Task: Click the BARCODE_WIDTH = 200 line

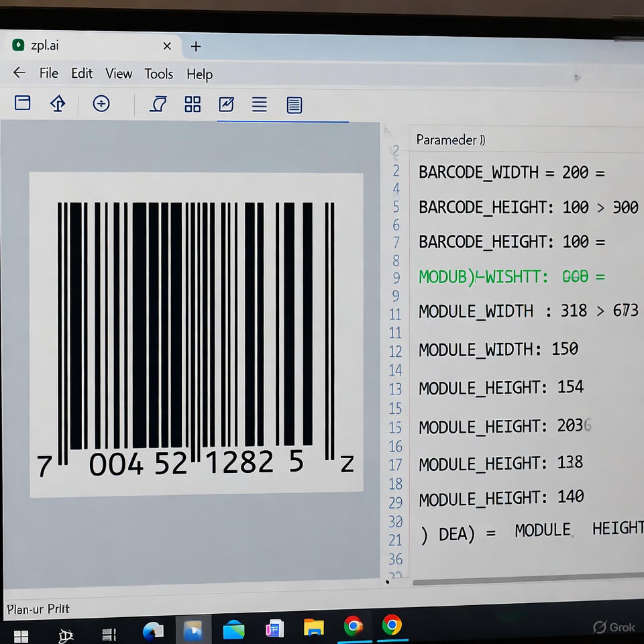Action: pyautogui.click(x=511, y=172)
